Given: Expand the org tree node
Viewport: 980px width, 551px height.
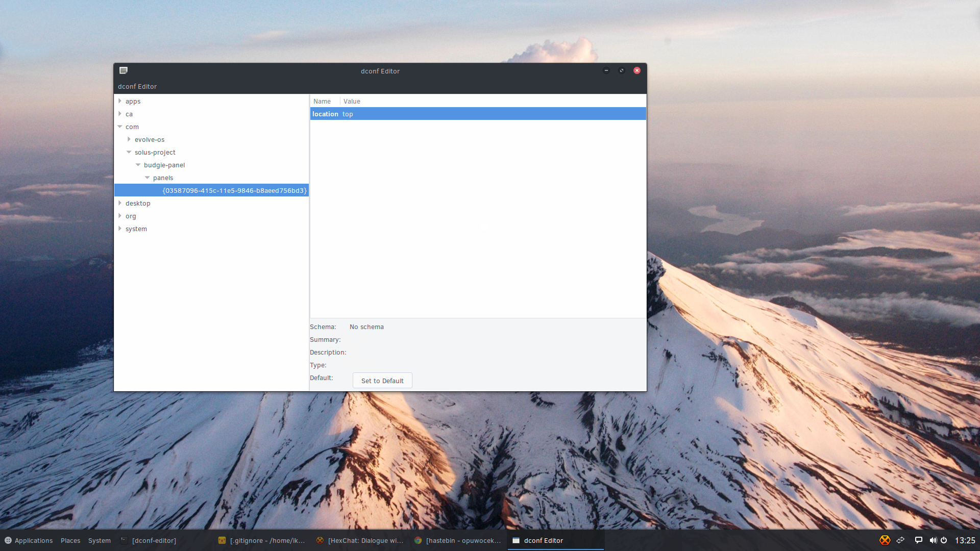Looking at the screenshot, I should pyautogui.click(x=120, y=216).
